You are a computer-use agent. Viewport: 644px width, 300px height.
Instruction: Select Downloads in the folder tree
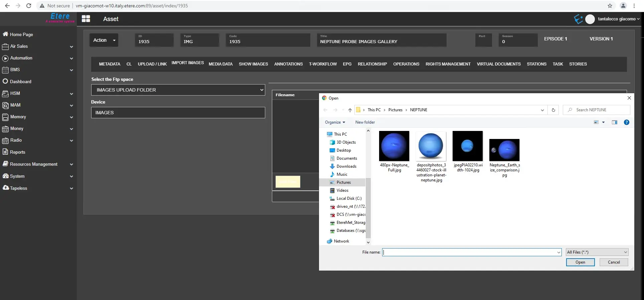click(x=346, y=166)
